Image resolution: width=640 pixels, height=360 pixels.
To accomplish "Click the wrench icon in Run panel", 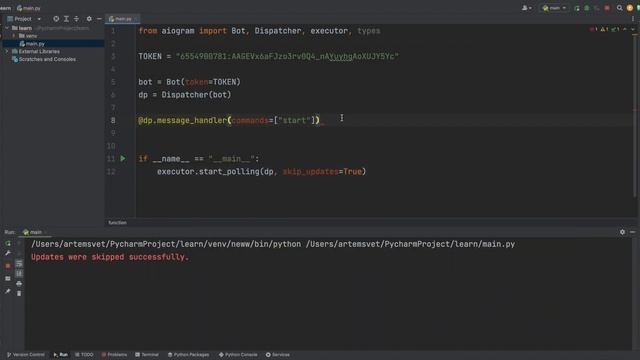I will (8, 253).
